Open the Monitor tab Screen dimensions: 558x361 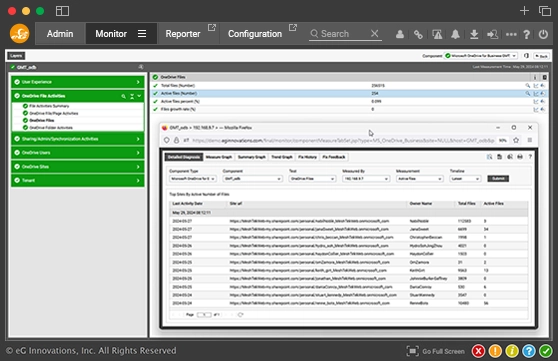111,34
